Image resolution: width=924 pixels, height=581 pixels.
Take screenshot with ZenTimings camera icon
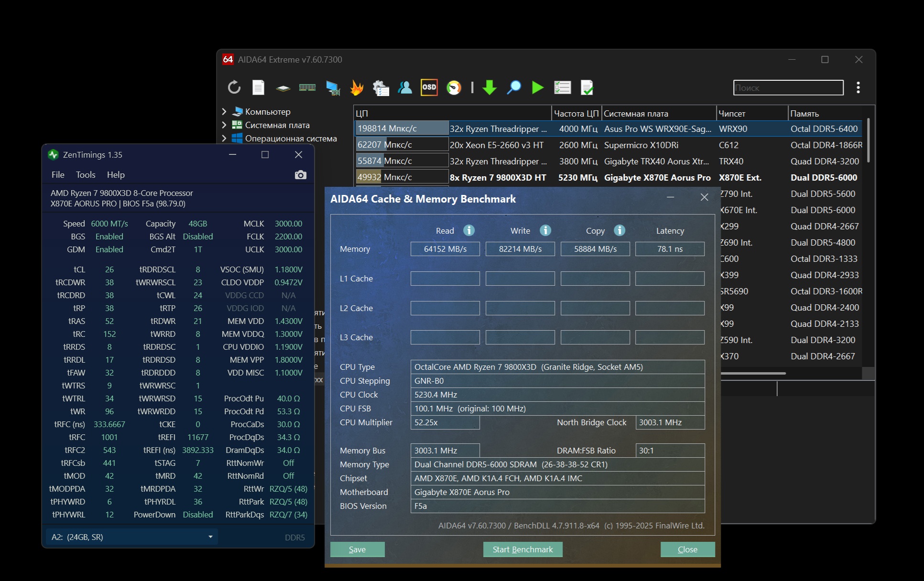(300, 175)
